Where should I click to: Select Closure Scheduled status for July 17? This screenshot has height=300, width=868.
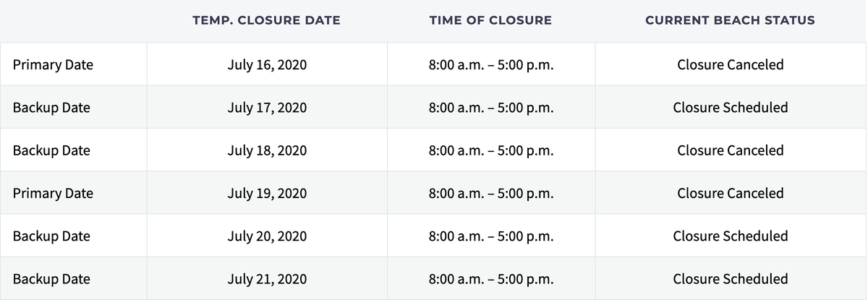point(730,108)
